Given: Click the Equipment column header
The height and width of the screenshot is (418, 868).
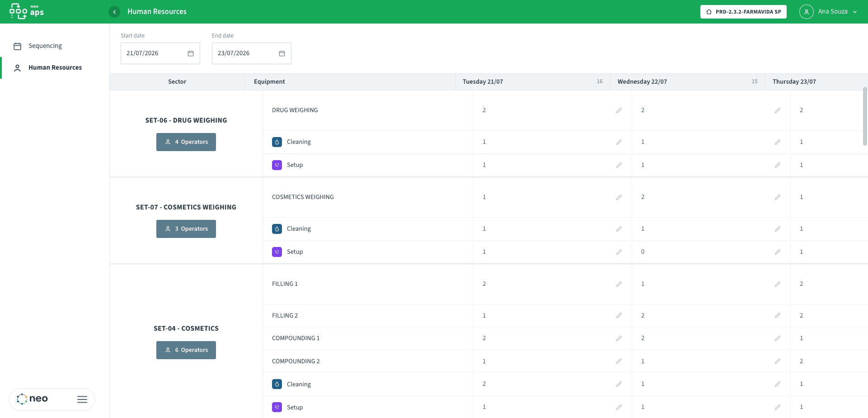Looking at the screenshot, I should 350,82.
